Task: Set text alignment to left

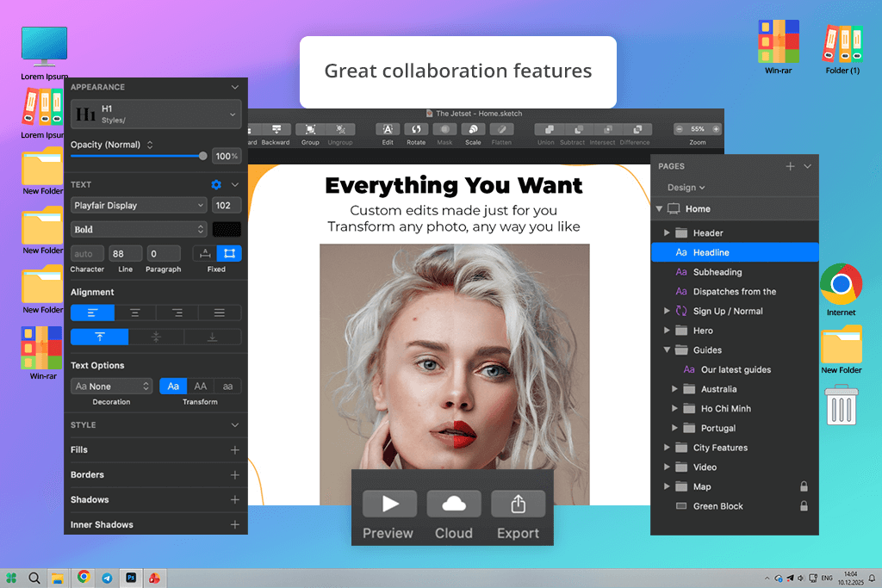Action: (x=93, y=313)
